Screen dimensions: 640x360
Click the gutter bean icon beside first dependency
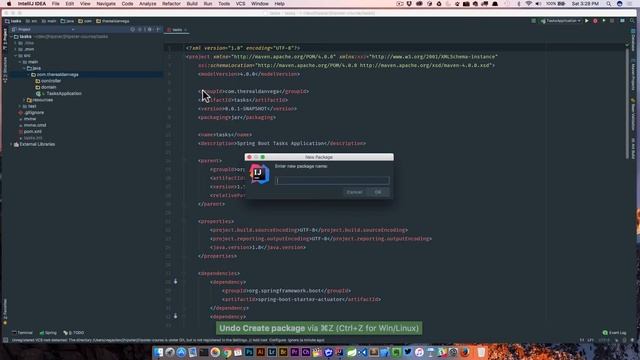click(x=176, y=281)
